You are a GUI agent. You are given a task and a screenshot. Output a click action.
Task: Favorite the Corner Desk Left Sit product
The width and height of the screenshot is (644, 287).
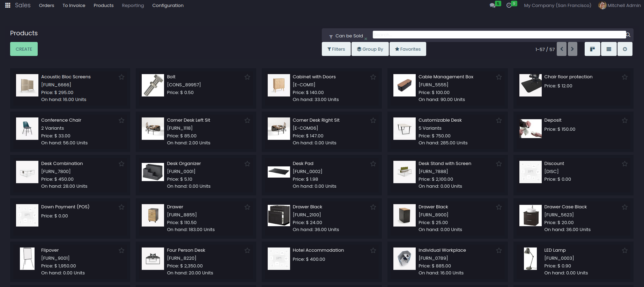click(247, 120)
